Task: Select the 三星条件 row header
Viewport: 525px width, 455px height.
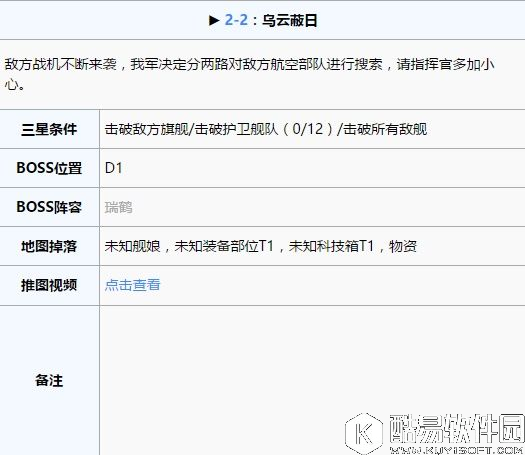Action: click(49, 129)
